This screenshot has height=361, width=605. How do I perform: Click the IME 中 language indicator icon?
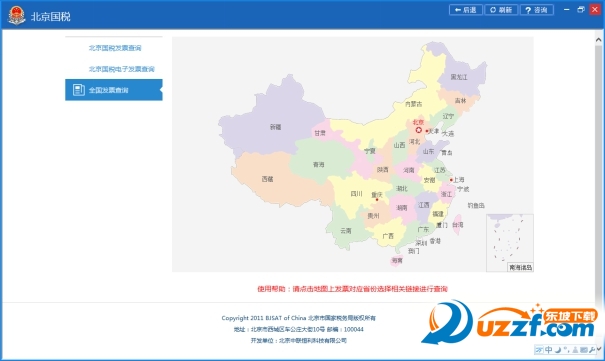(x=549, y=350)
